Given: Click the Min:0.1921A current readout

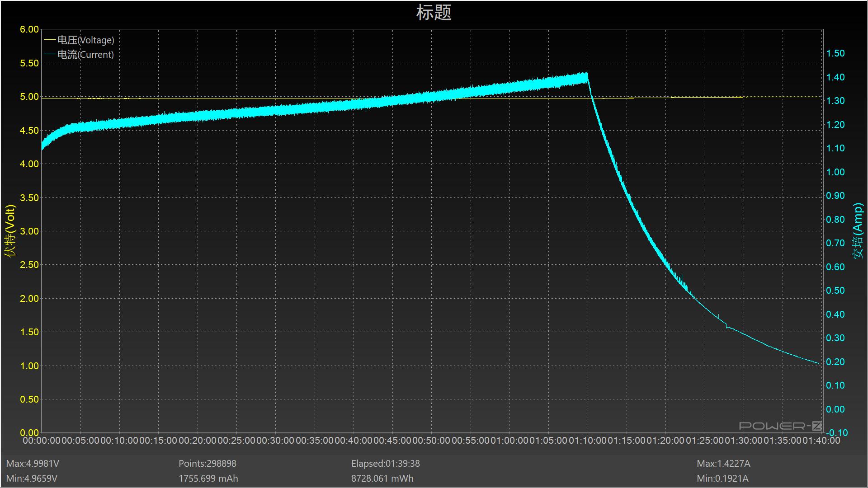Looking at the screenshot, I should pyautogui.click(x=722, y=479).
